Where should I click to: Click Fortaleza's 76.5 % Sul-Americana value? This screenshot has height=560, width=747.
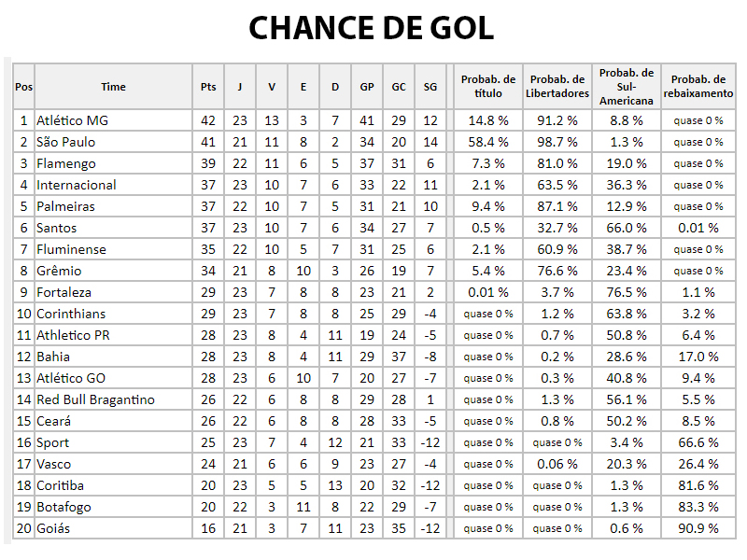click(627, 292)
